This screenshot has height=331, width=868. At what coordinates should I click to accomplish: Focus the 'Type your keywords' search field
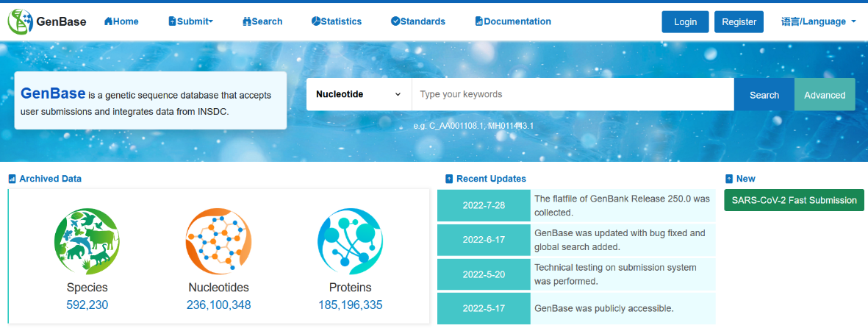point(572,94)
